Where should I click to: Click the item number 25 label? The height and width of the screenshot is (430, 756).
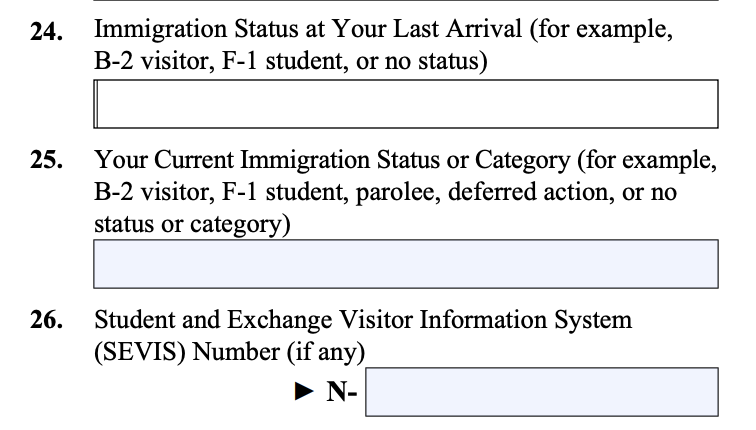46,160
